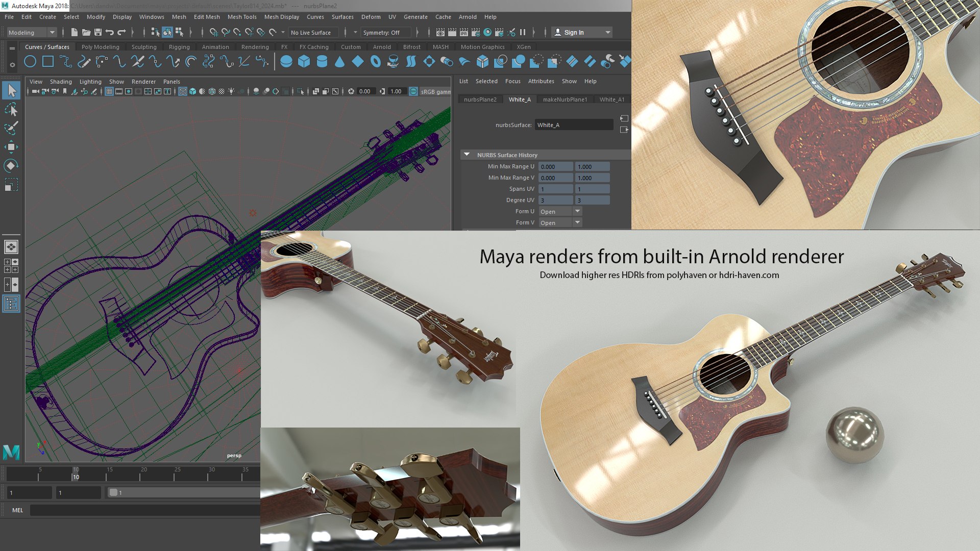
Task: Create a NURBS sphere from the shelf
Action: point(286,62)
